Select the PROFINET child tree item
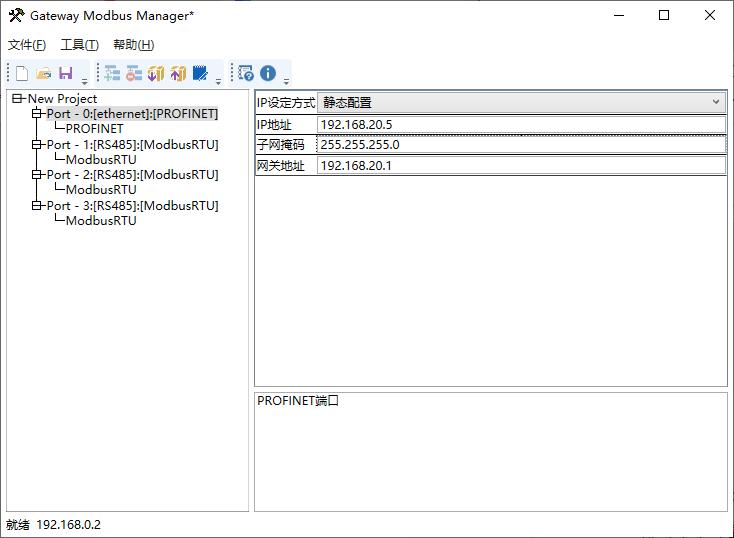The image size is (734, 538). (x=94, y=129)
